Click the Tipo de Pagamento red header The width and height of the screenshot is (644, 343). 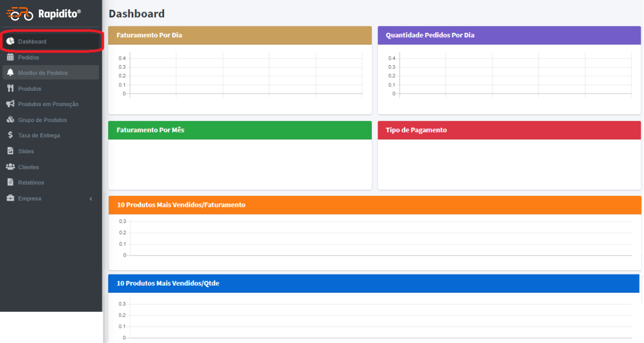click(510, 130)
